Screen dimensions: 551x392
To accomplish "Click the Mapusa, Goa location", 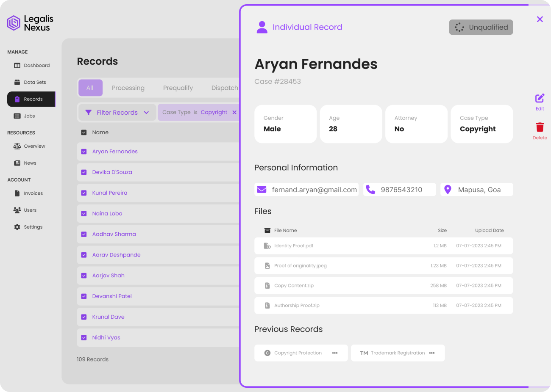I will point(479,190).
